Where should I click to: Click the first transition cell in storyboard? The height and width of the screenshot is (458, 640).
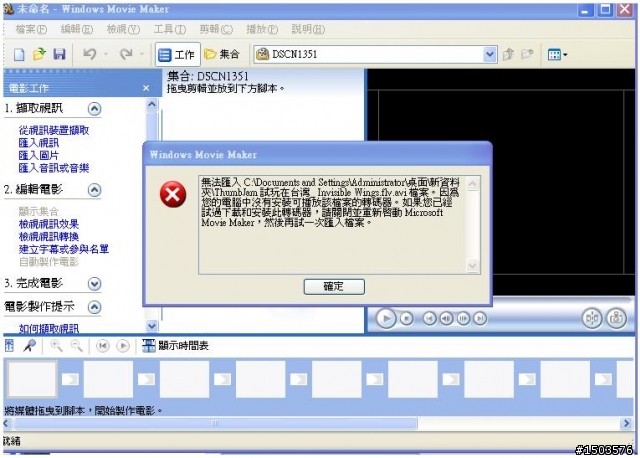(70, 379)
